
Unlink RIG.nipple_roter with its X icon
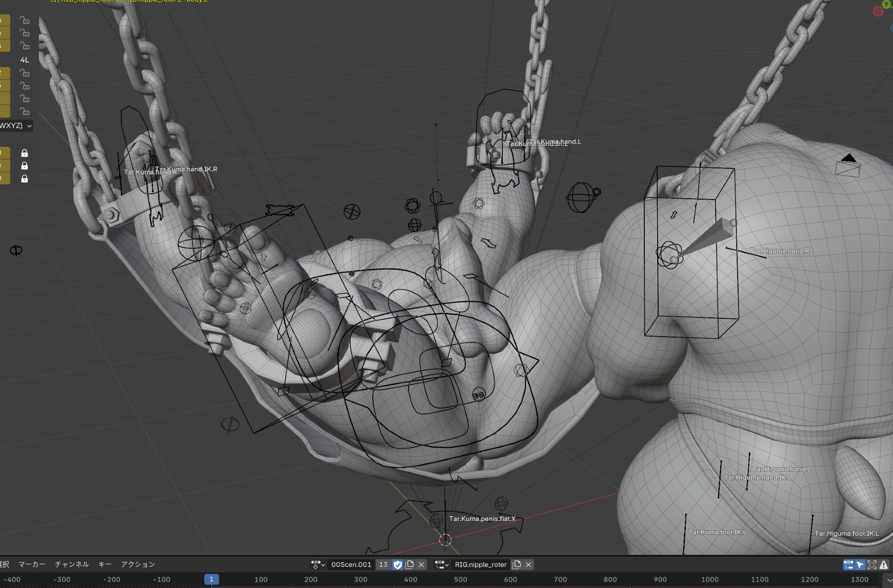(x=529, y=565)
